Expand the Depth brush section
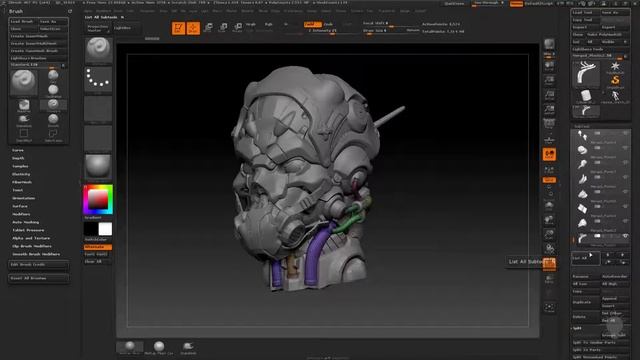 click(18, 158)
